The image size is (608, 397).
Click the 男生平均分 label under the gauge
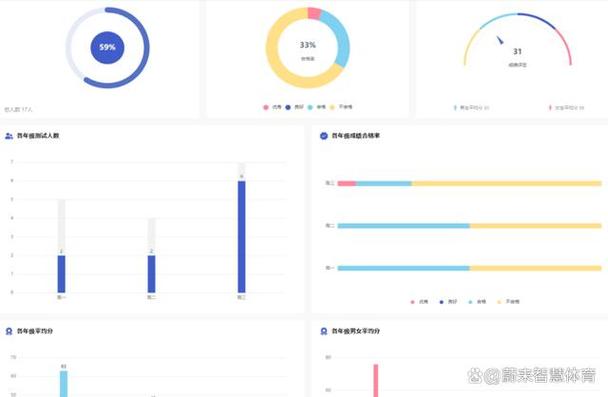pyautogui.click(x=474, y=107)
